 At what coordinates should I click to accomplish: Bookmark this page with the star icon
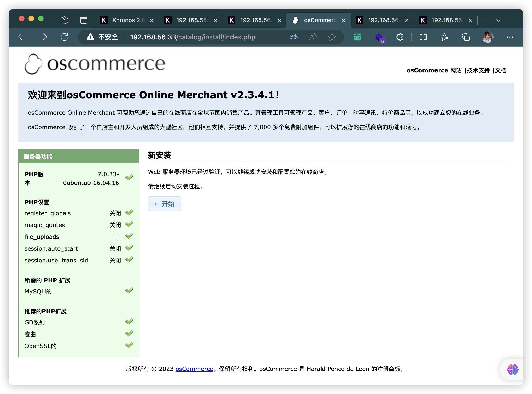click(332, 37)
